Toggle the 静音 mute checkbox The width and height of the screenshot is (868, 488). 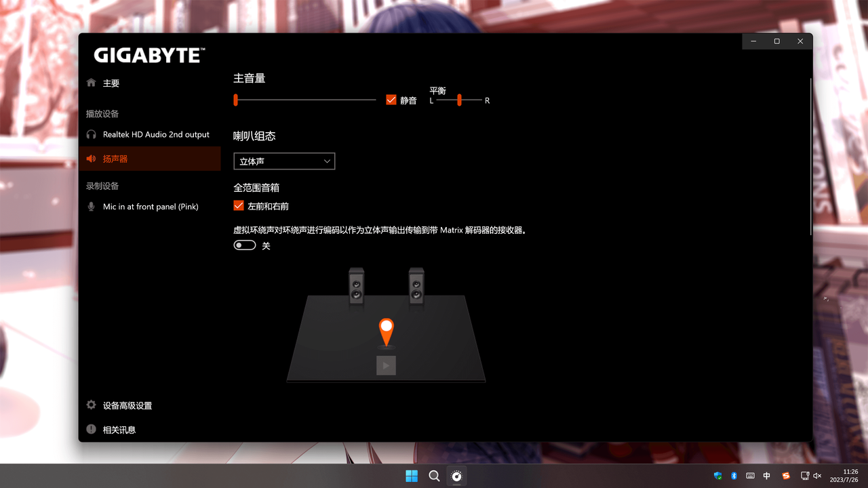tap(391, 100)
